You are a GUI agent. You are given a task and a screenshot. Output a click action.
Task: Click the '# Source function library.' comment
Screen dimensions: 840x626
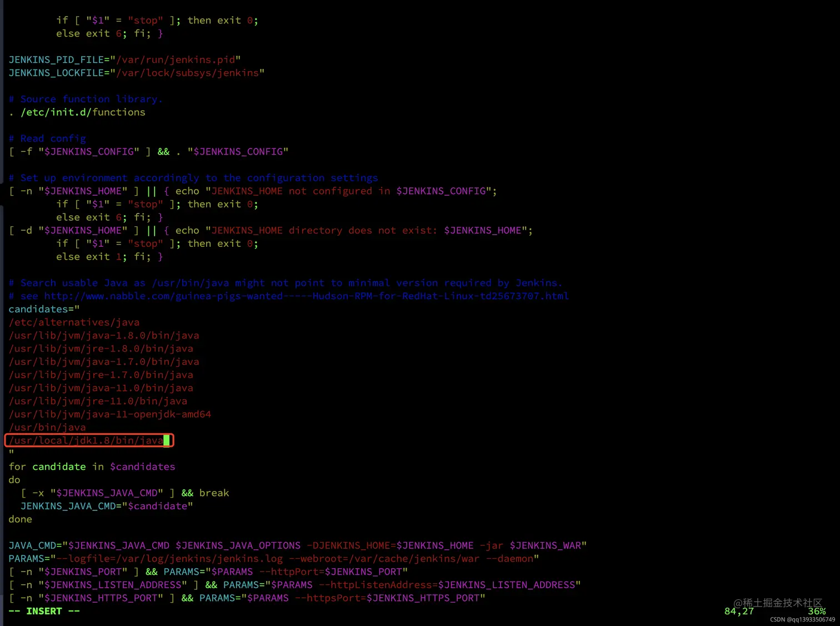(86, 99)
